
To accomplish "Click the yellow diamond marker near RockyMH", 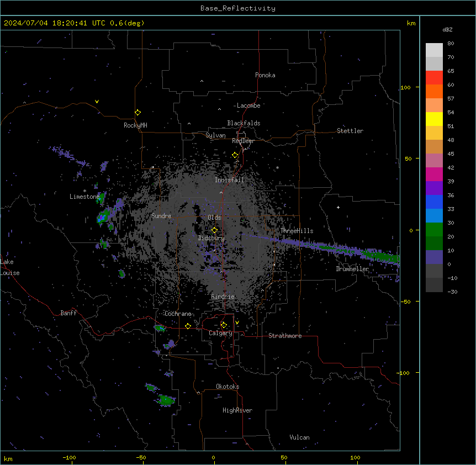I will [137, 113].
